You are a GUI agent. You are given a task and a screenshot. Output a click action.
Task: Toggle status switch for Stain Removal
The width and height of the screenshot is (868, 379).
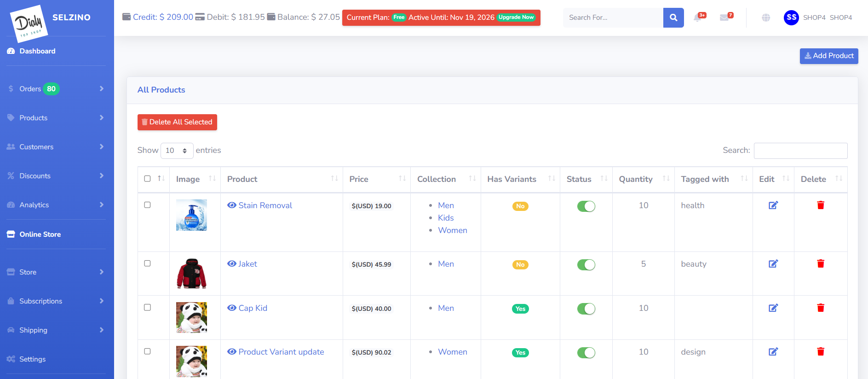pos(586,206)
